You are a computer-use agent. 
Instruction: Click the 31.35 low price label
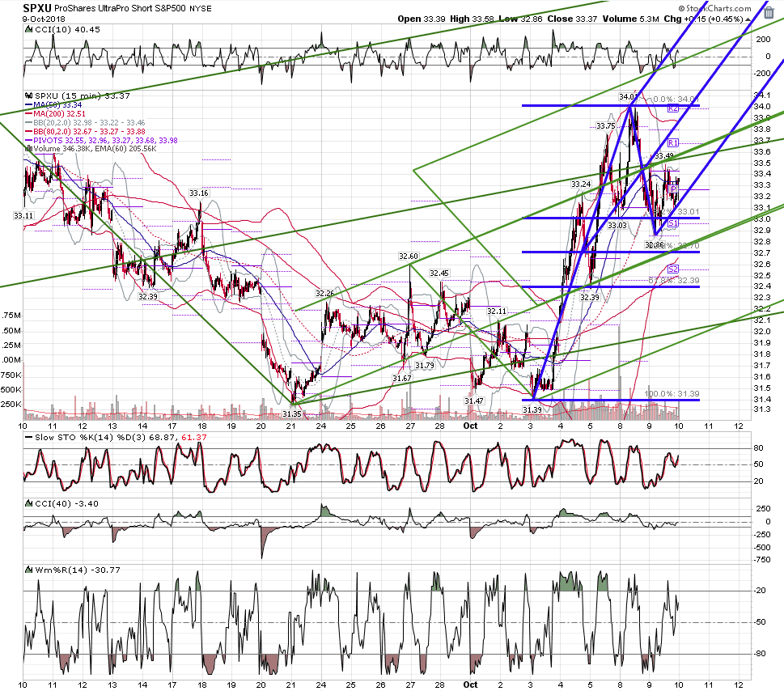(292, 414)
